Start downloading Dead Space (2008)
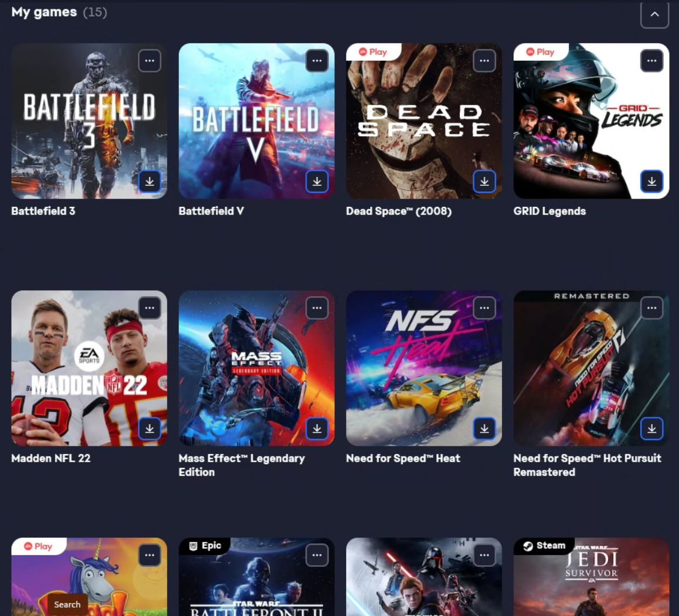The width and height of the screenshot is (679, 616). pos(485,181)
